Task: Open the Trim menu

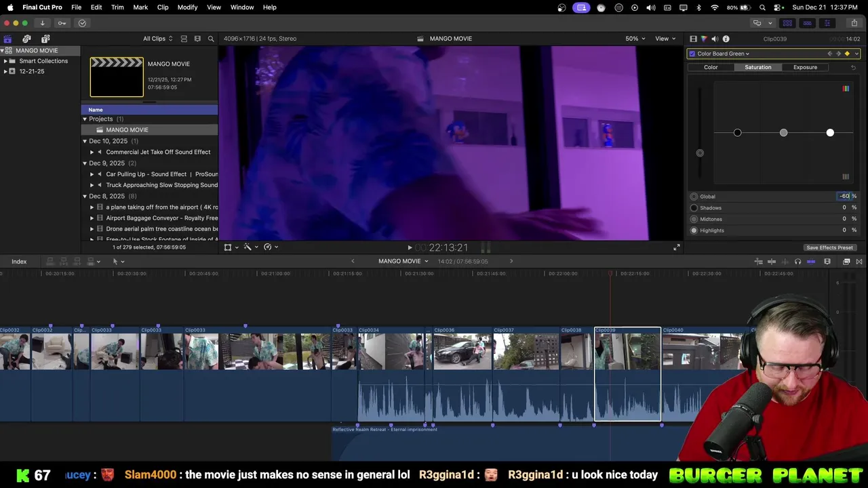Action: [117, 7]
